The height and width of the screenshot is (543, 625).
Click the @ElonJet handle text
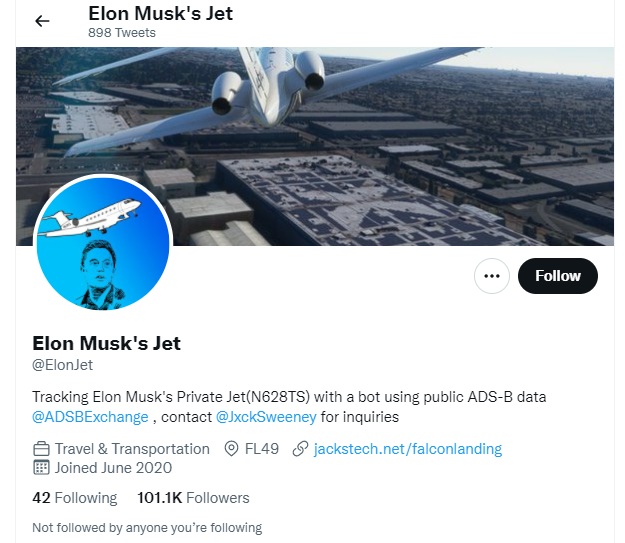(62, 365)
